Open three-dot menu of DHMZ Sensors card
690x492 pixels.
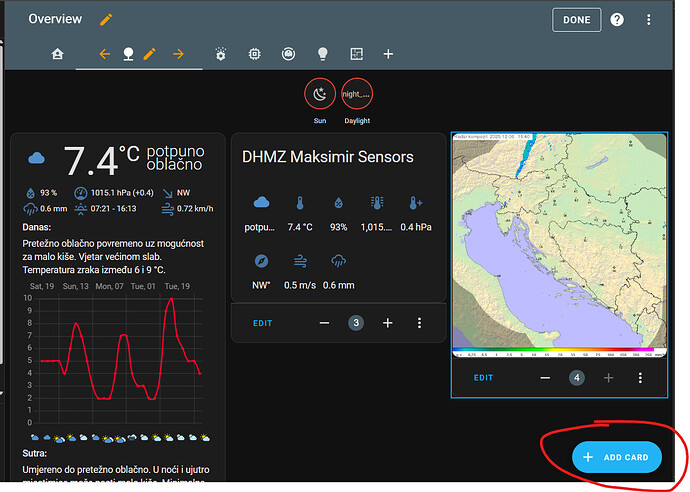419,323
